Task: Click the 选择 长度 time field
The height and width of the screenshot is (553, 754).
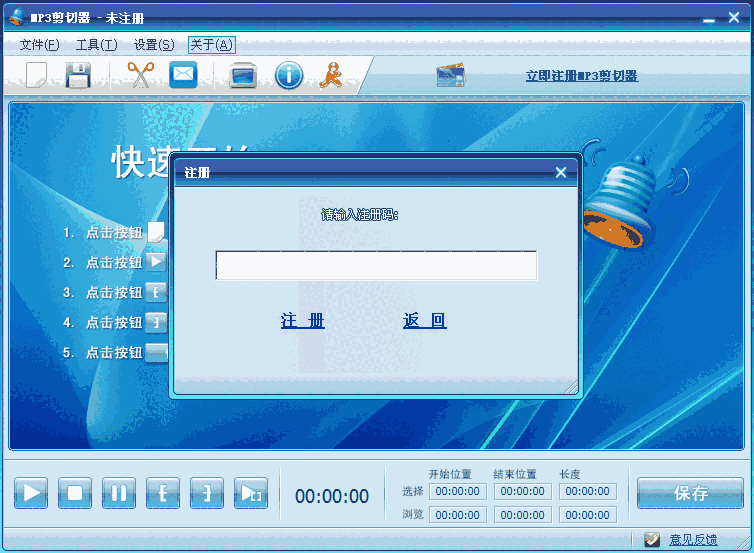Action: tap(588, 491)
